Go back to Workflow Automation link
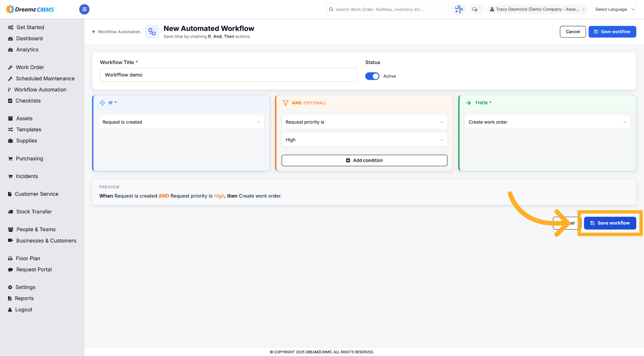 pos(116,32)
